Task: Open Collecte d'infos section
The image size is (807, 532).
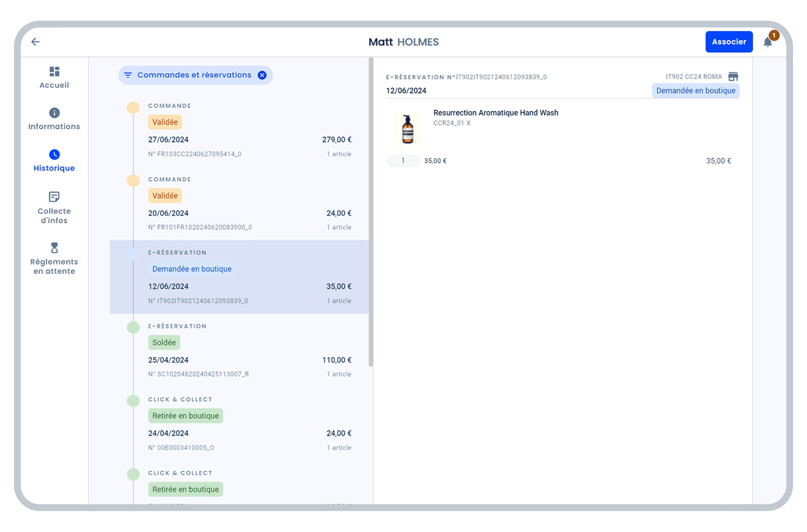Action: tap(54, 208)
